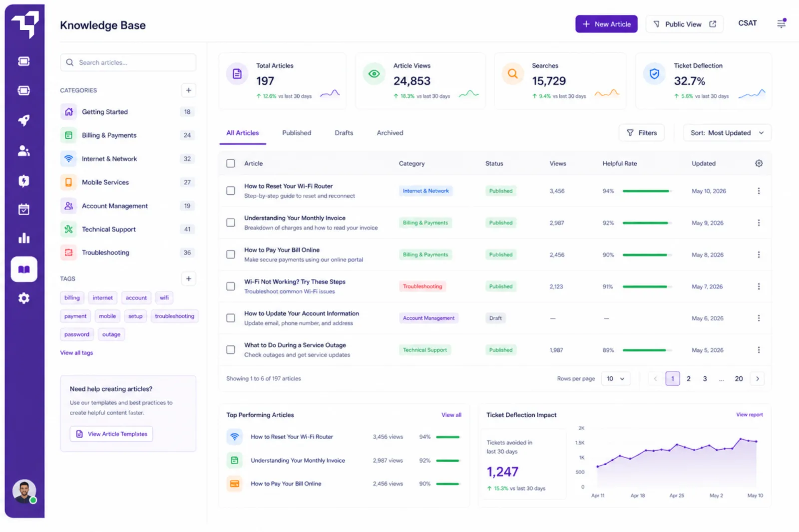
Task: Open row menu for Wi-Fi Not Working article
Action: [759, 286]
